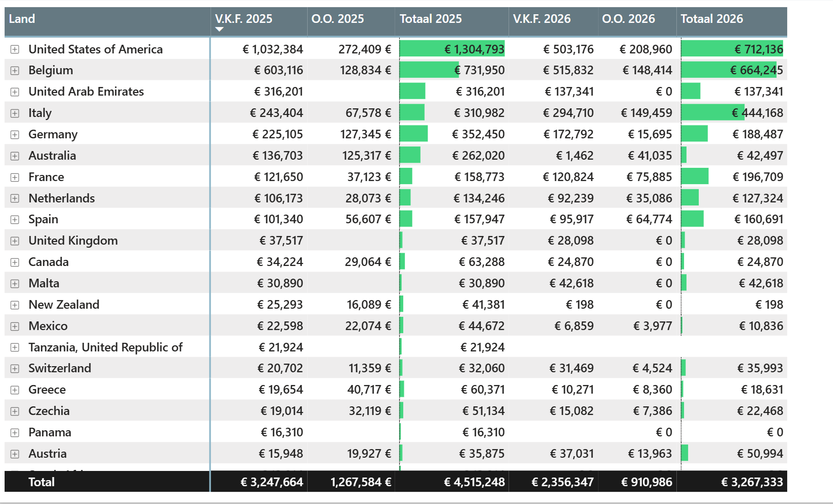Select Switzerland's Totaal 2026 value € 35,993
Viewport: 833px width, 504px height.
[760, 368]
